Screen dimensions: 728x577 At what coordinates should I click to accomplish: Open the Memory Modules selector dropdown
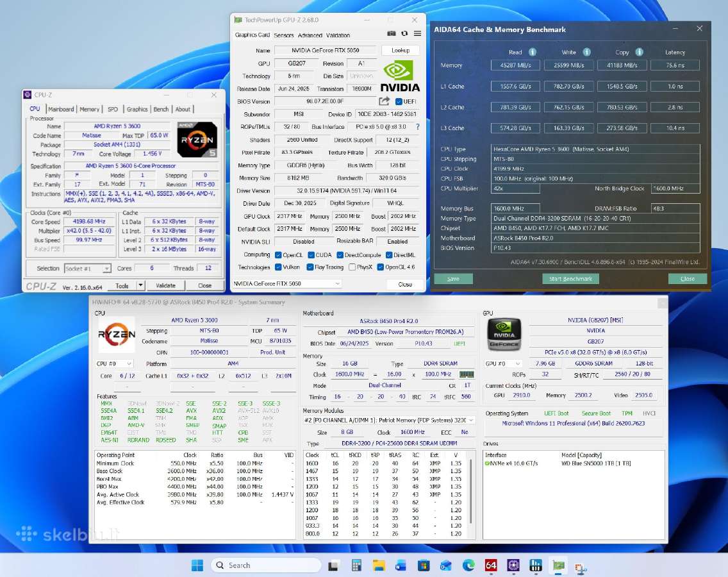click(x=388, y=420)
